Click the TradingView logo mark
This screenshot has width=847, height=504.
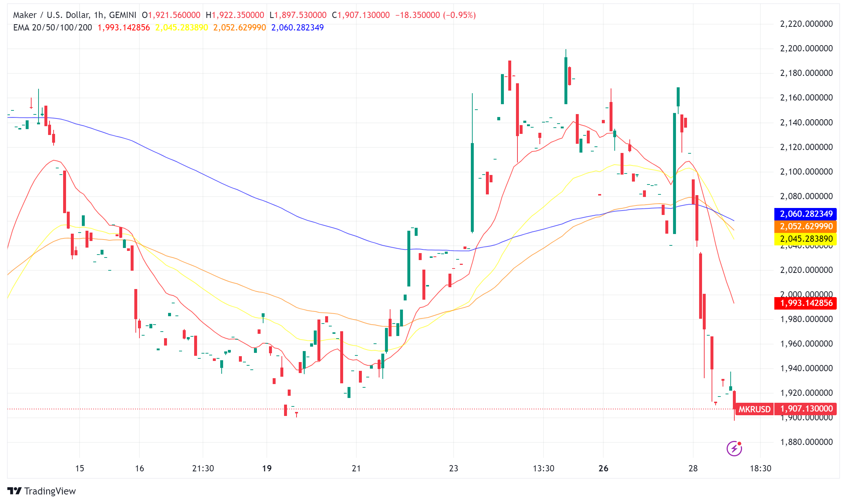[14, 491]
